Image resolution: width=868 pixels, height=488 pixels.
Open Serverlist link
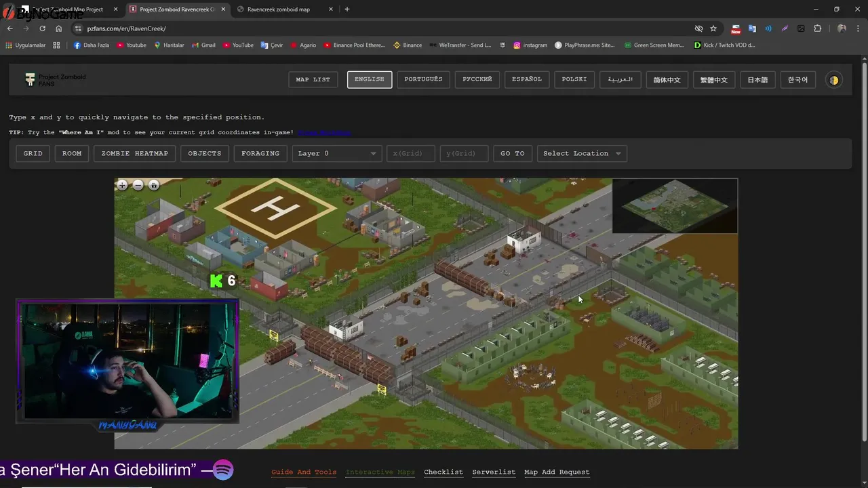494,472
